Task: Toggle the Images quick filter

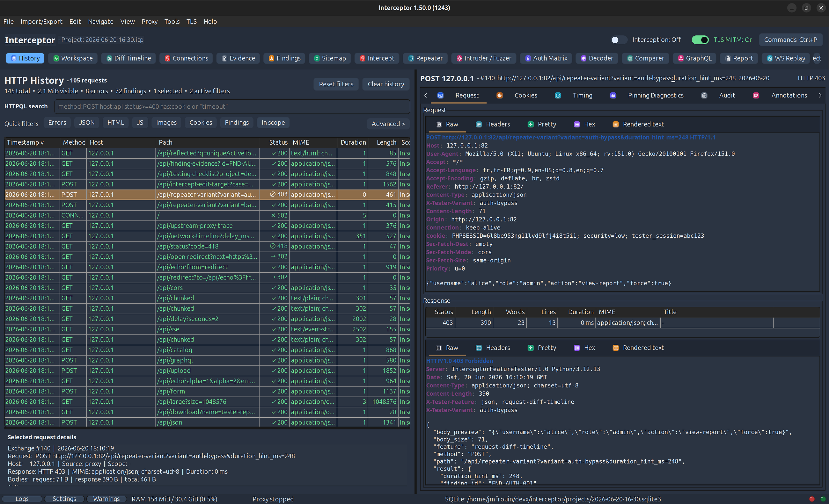Action: [x=166, y=123]
